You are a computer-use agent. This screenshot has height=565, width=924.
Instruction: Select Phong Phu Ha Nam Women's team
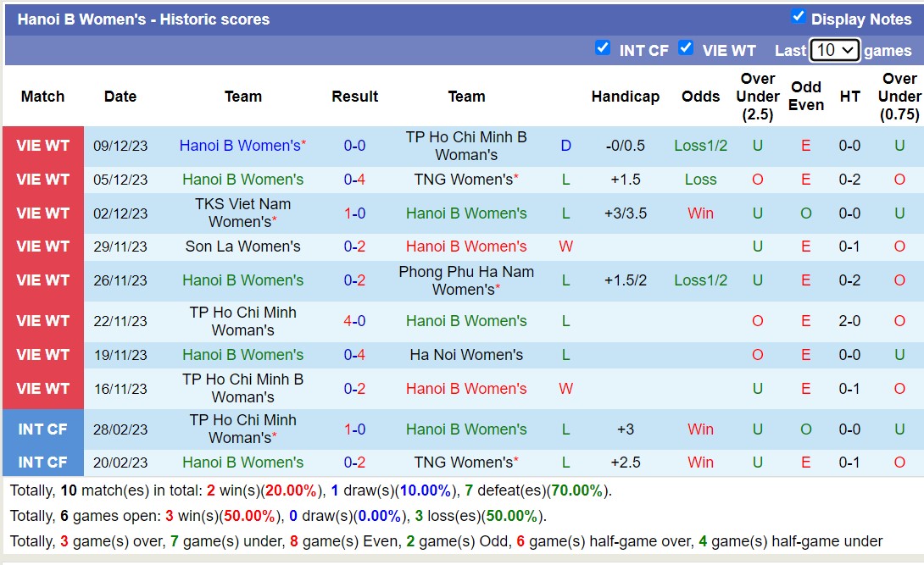(466, 280)
